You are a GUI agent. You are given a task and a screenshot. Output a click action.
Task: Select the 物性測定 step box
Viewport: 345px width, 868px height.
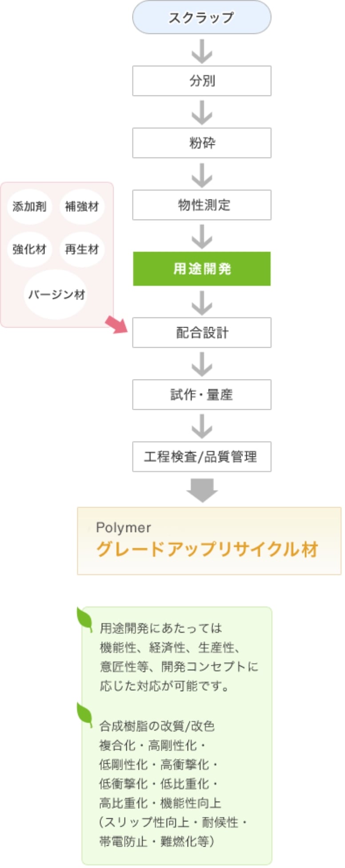[202, 205]
